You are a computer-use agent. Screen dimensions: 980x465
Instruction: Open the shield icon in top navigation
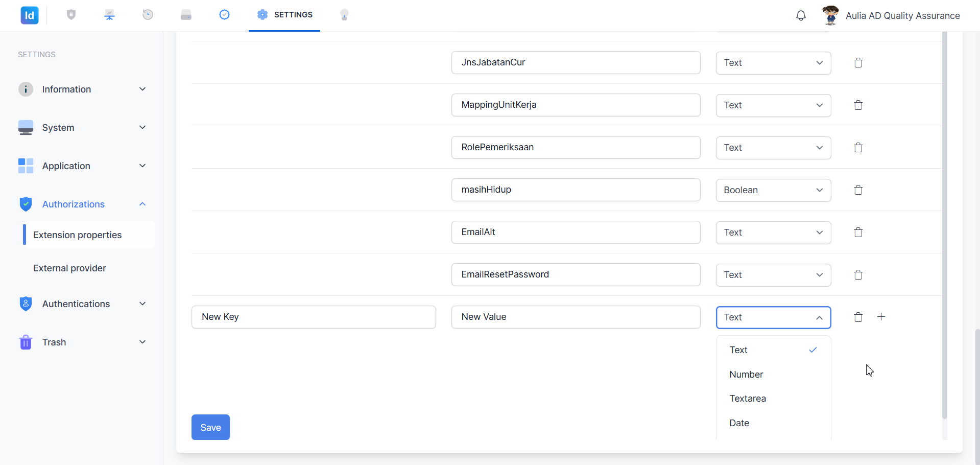point(71,15)
